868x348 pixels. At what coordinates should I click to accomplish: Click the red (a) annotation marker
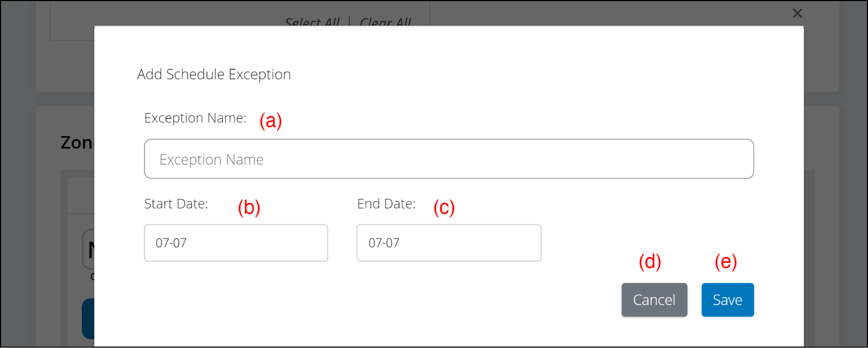[270, 120]
